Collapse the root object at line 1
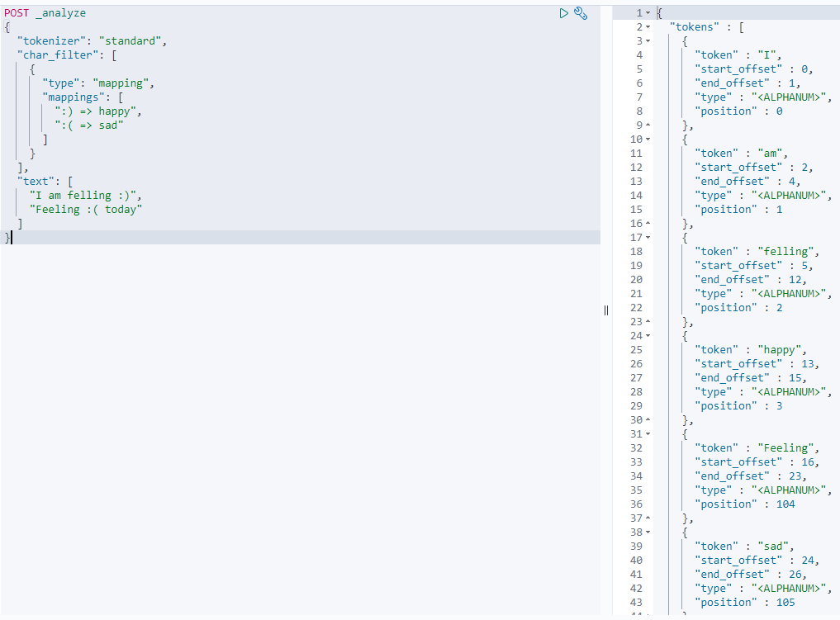840x620 pixels. coord(648,13)
